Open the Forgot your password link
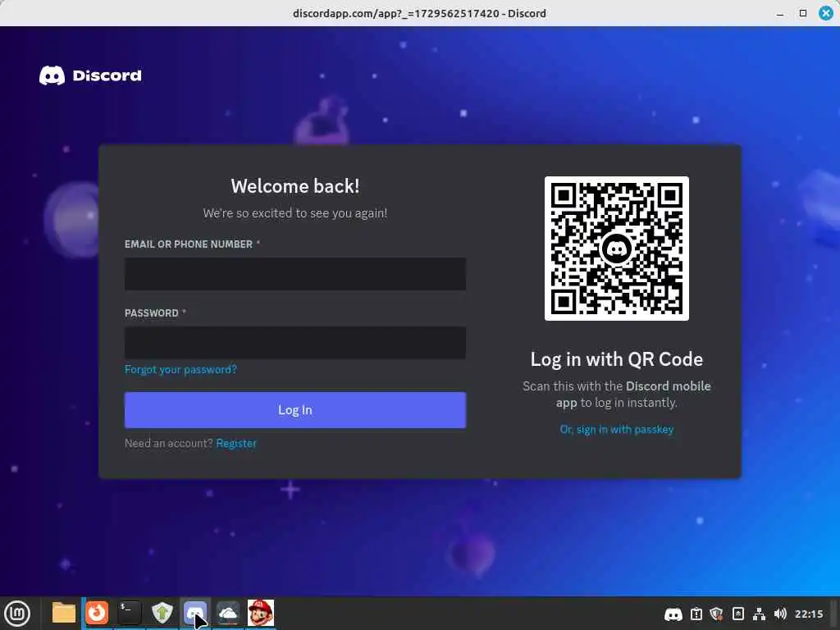Screen dimensions: 840x630 tap(180, 370)
